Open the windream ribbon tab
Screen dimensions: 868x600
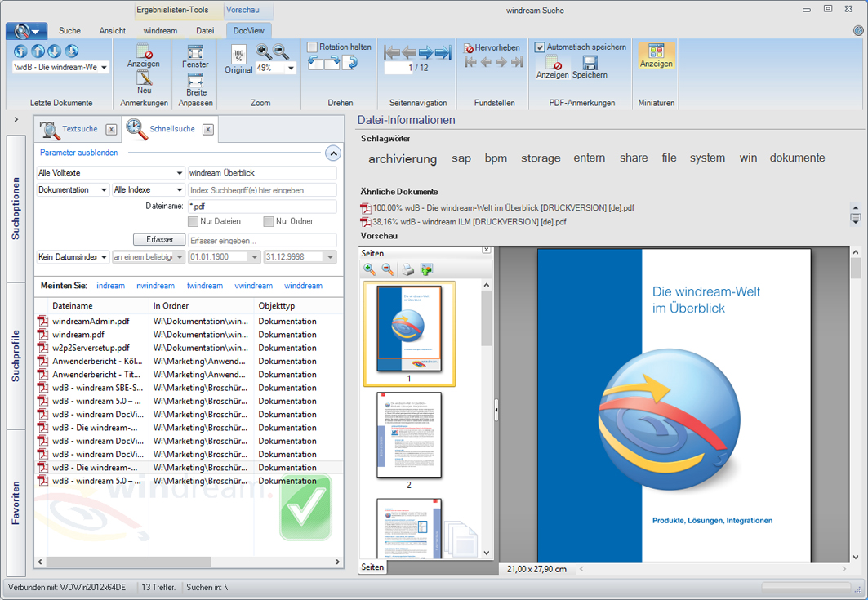[161, 31]
